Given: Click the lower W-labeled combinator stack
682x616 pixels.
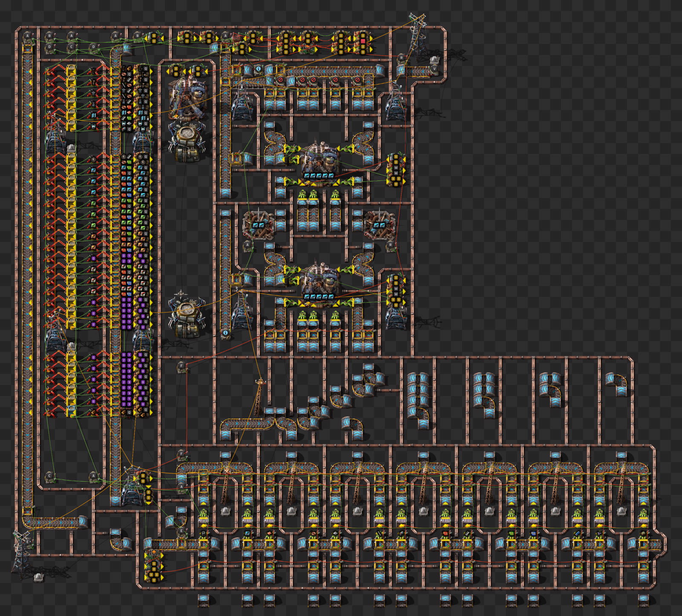Looking at the screenshot, I should (x=396, y=291).
